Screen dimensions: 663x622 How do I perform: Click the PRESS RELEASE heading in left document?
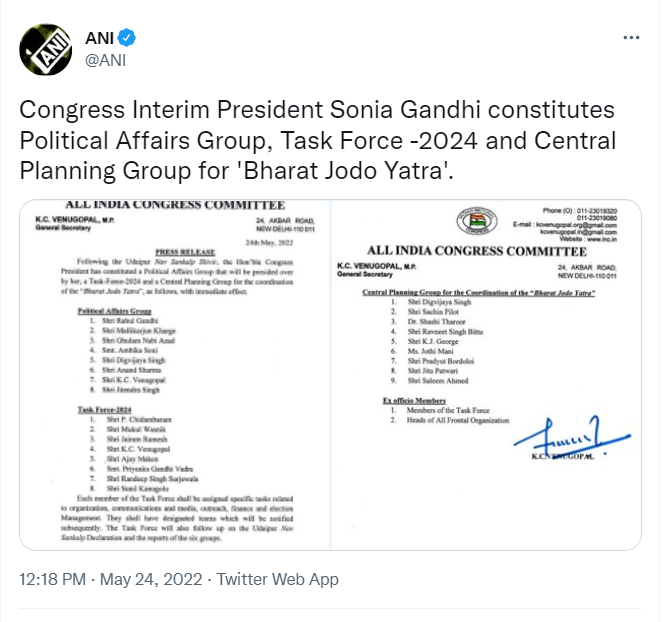[x=185, y=252]
